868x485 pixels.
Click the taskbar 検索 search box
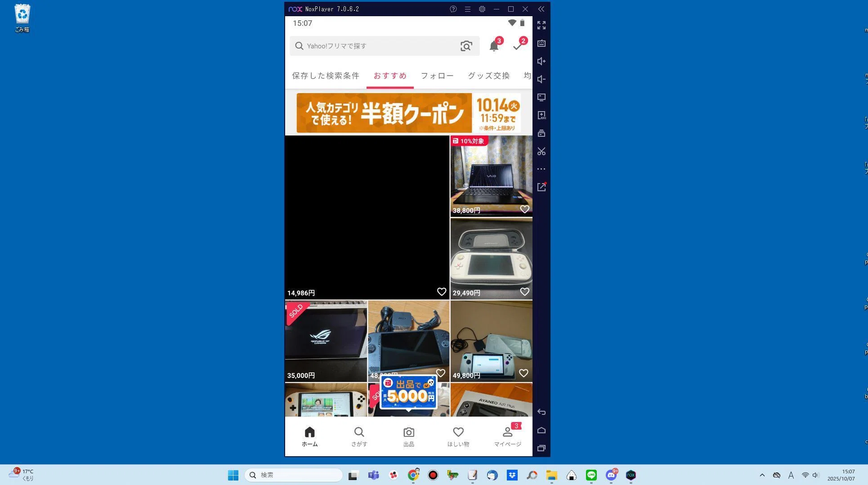point(294,475)
